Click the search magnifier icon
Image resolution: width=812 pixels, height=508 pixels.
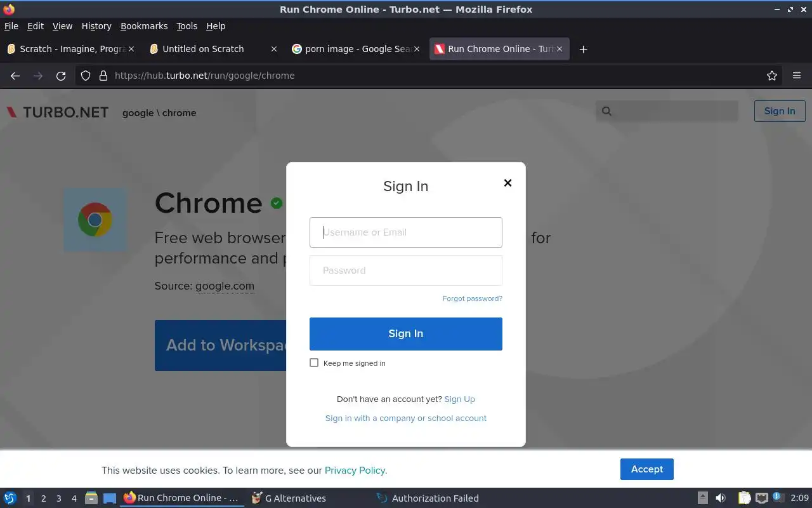[606, 111]
